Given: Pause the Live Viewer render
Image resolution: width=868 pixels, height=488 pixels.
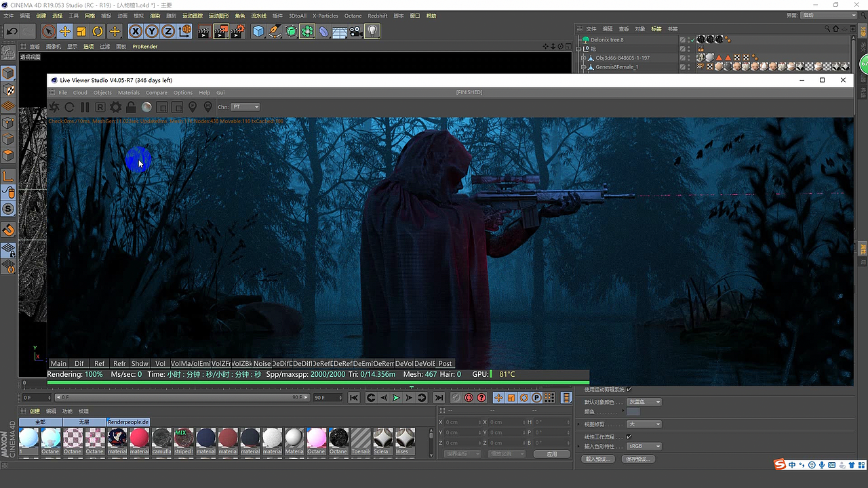Looking at the screenshot, I should (x=85, y=107).
